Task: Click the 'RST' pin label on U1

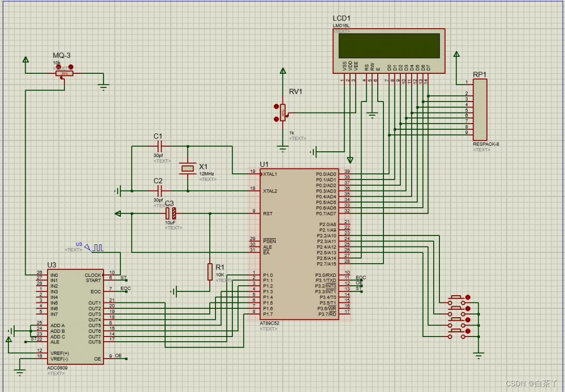Action: [268, 214]
